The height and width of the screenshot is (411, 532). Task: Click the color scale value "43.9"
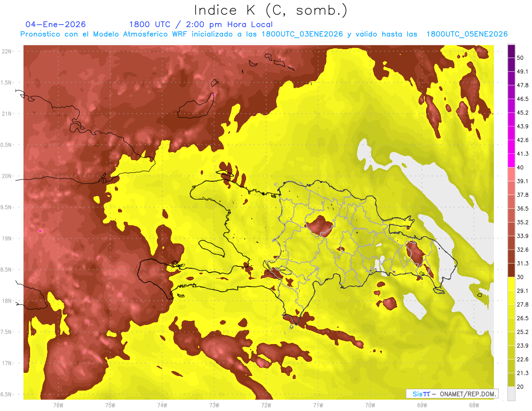click(522, 126)
